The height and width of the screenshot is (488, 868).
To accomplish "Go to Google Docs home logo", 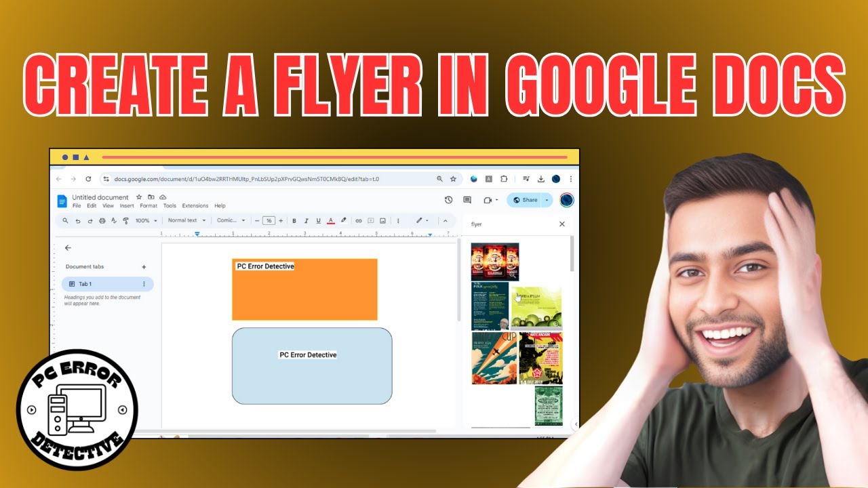I will click(62, 201).
